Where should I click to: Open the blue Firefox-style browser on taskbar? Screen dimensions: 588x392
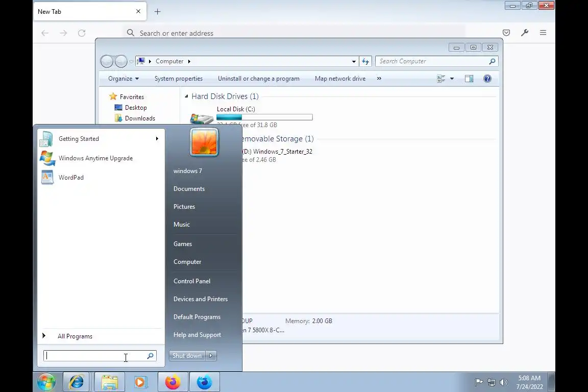pos(204,382)
